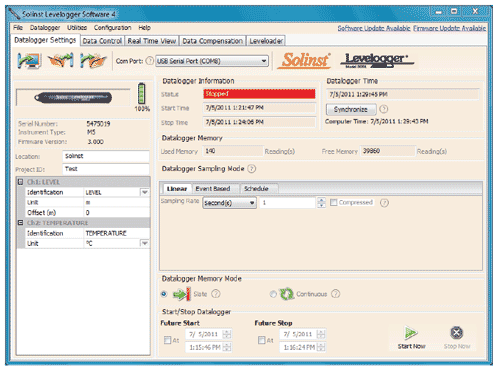This screenshot has width=500, height=374.
Task: Click the Start Now play icon
Action: (x=411, y=333)
